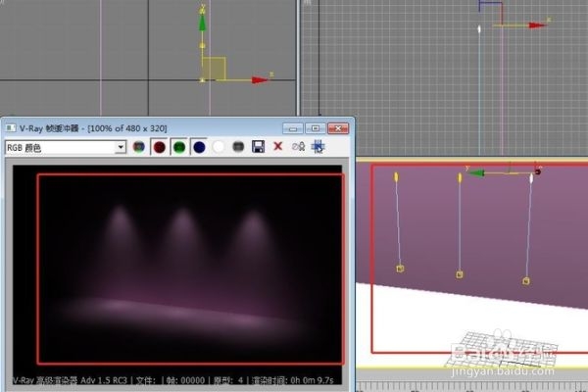Select the white selected spotlight in perspective viewport
The height and width of the screenshot is (392, 588).
[531, 178]
